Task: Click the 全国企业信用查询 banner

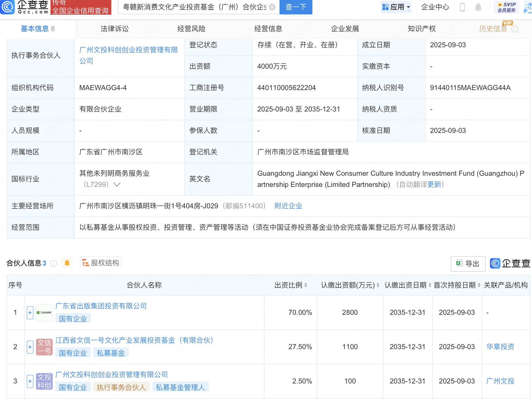Action: coord(81,7)
